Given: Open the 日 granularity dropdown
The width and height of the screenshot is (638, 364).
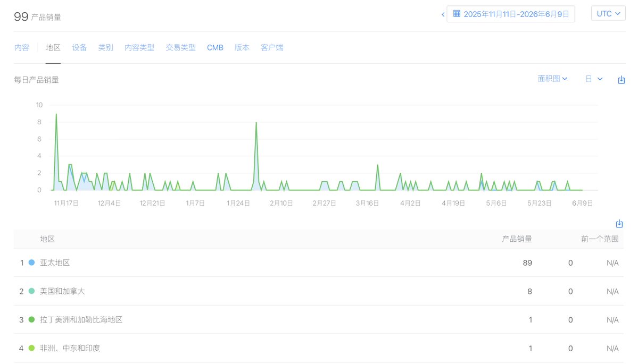Looking at the screenshot, I should tap(594, 79).
